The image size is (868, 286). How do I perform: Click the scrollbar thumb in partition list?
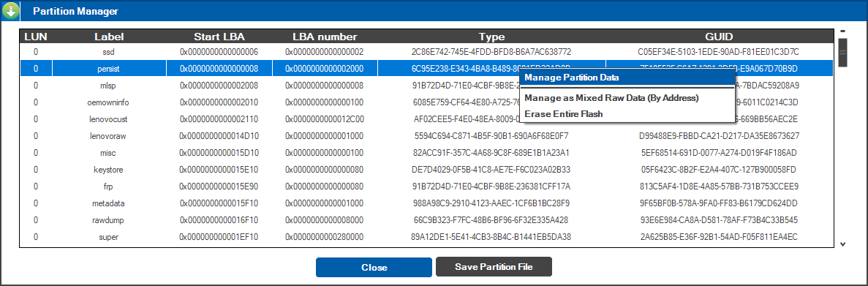[843, 53]
